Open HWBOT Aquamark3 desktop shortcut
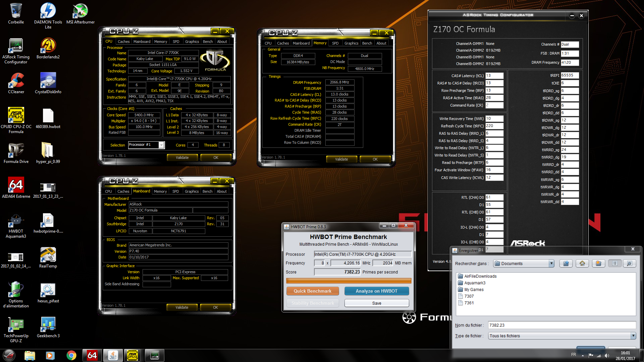Image resolution: width=644 pixels, height=362 pixels. (16, 225)
